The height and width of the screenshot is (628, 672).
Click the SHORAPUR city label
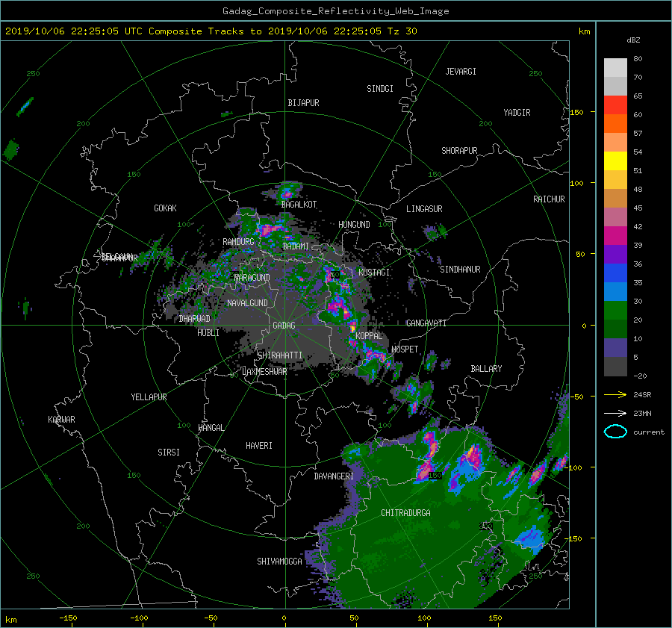click(459, 150)
